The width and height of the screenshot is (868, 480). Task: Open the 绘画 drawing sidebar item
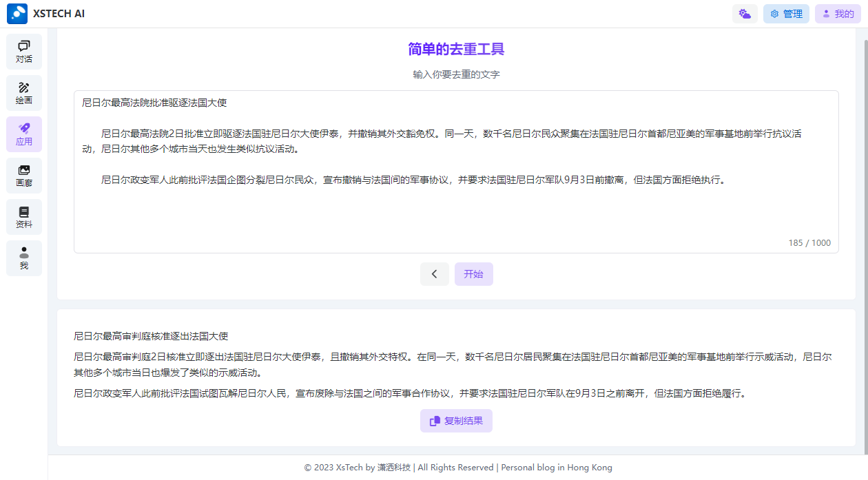(24, 93)
